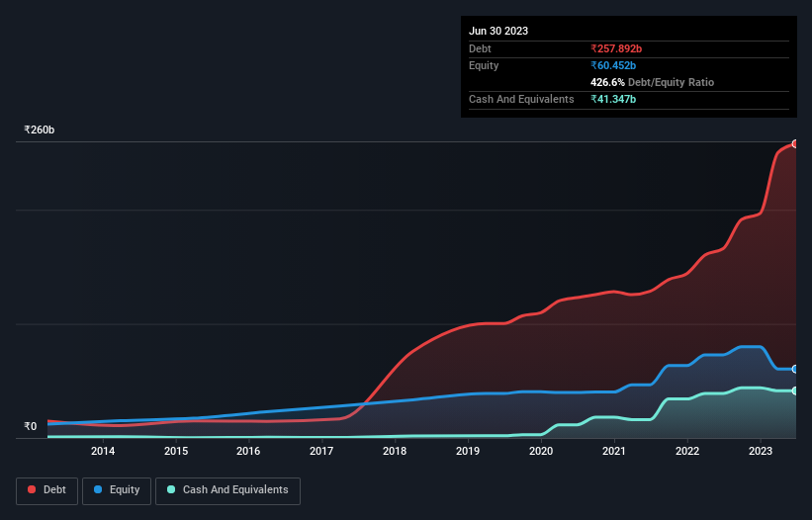Toggle the Debt series legend button

[47, 490]
